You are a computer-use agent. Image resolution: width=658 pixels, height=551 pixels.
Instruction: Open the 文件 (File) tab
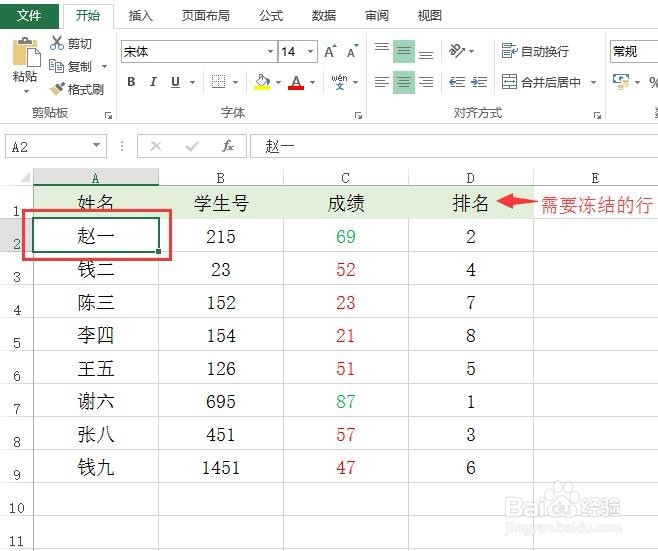pyautogui.click(x=29, y=16)
